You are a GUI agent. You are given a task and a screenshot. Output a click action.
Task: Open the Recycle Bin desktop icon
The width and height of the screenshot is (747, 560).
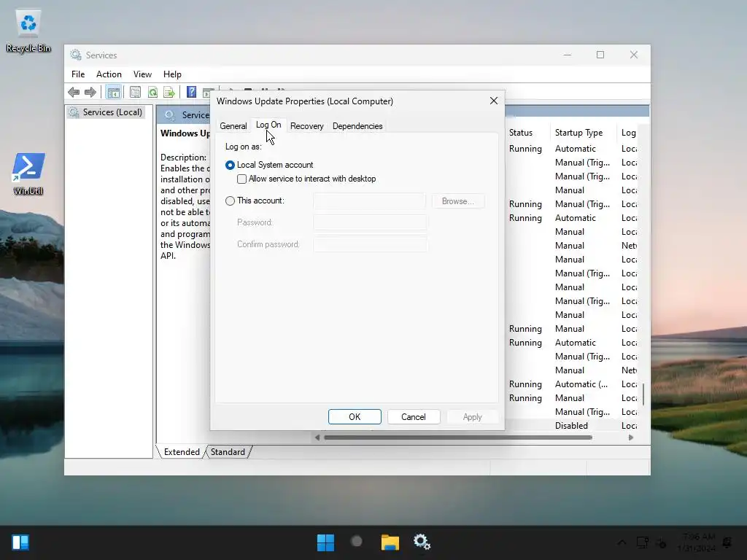point(28,31)
